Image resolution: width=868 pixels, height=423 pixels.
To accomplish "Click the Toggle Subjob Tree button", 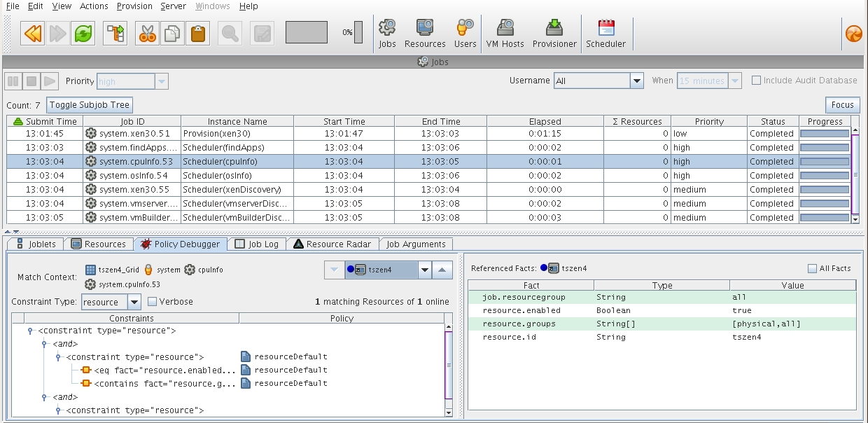I will 89,105.
